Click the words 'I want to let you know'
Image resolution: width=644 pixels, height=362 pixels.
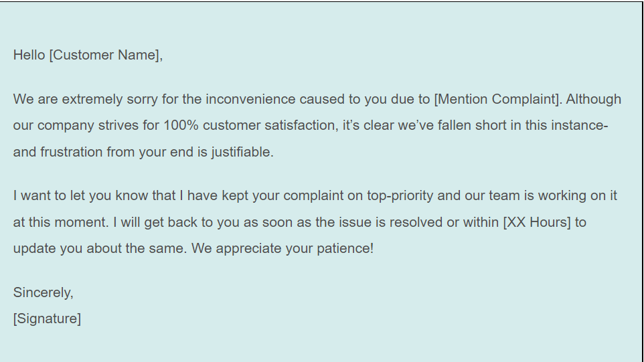point(81,196)
